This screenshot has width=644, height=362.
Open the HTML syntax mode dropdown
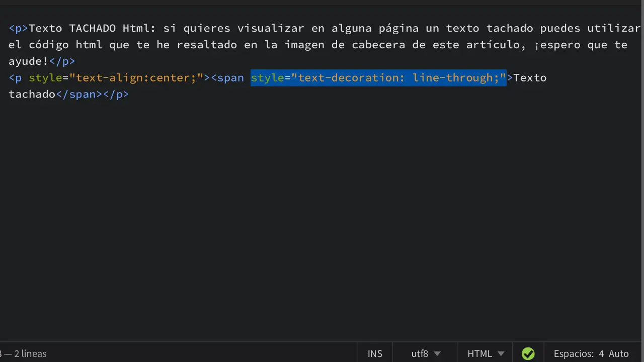coord(479,353)
